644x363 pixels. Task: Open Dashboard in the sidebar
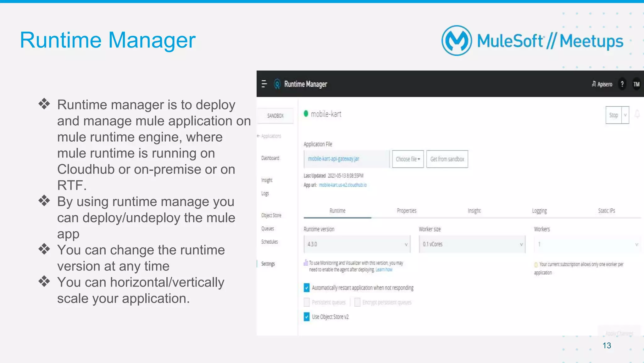(270, 158)
